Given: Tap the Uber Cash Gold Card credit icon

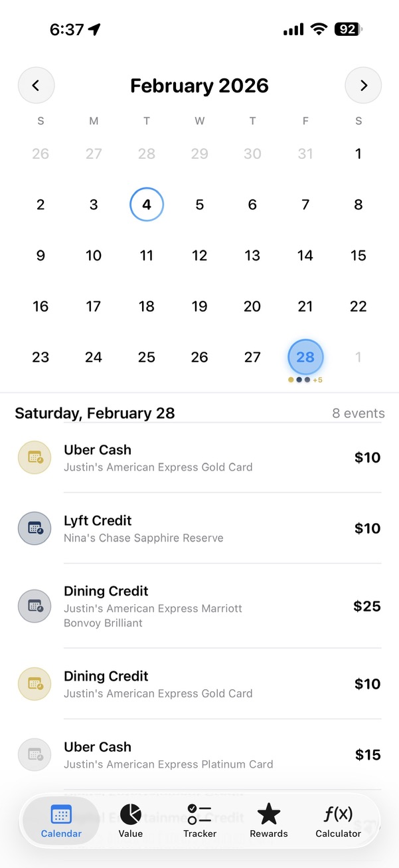Looking at the screenshot, I should (x=34, y=457).
